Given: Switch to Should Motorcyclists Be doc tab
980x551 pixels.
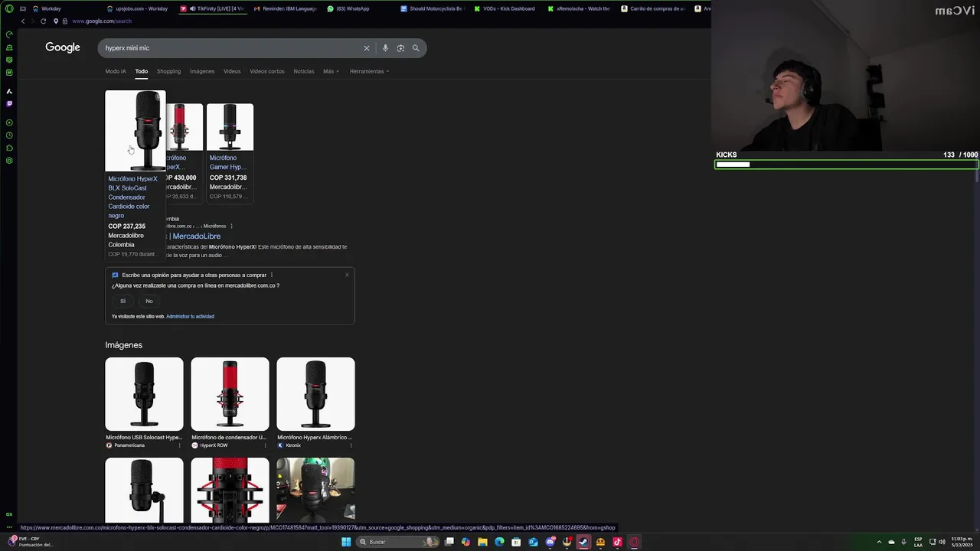Looking at the screenshot, I should pos(432,8).
